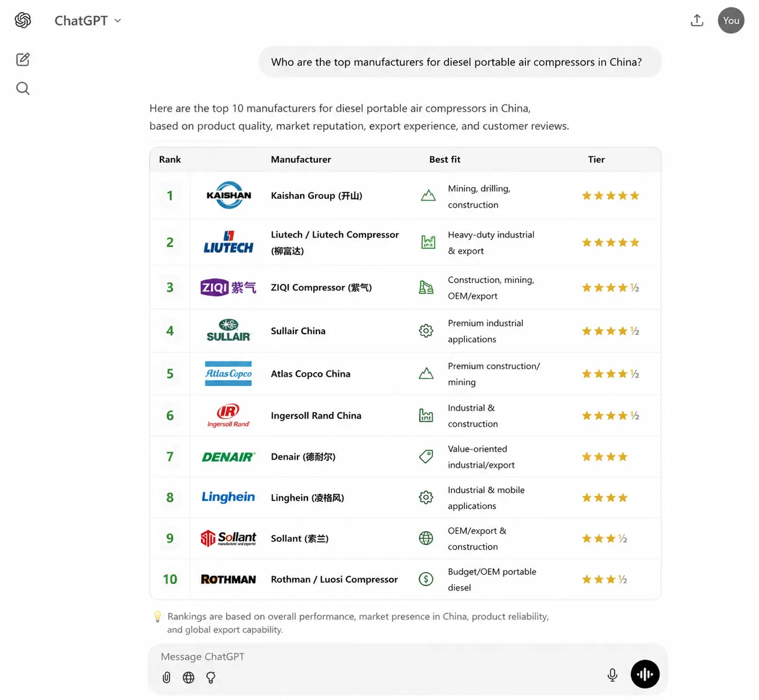Open the ChatGPT model dropdown
The width and height of the screenshot is (759, 700).
[x=88, y=20]
